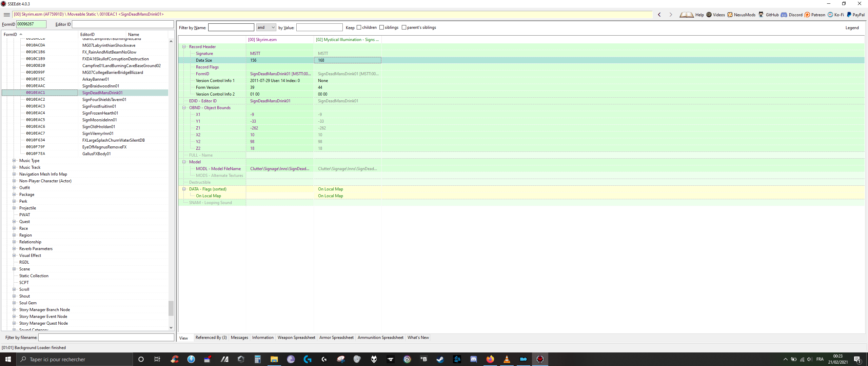
Task: Sort by the FormID column header
Action: coord(40,34)
